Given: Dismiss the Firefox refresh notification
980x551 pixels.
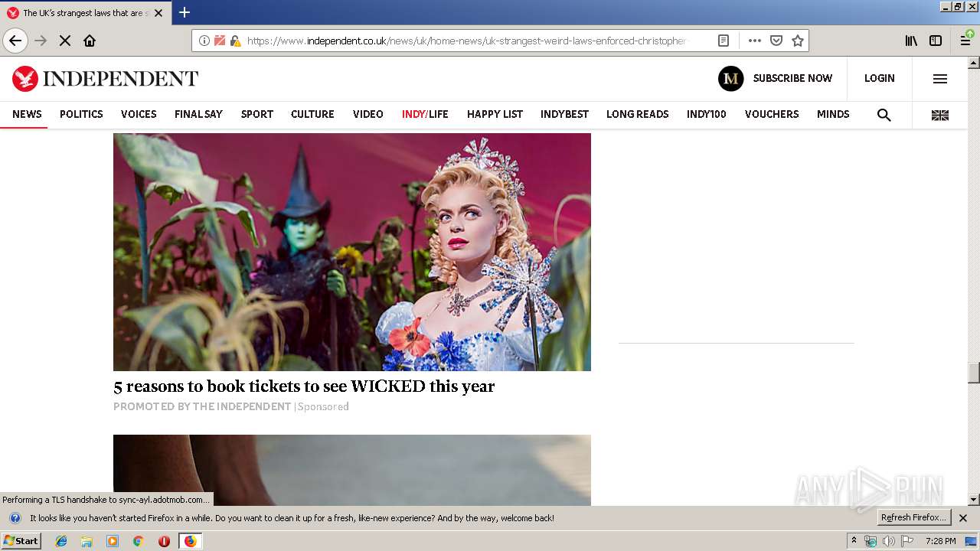Looking at the screenshot, I should [963, 518].
